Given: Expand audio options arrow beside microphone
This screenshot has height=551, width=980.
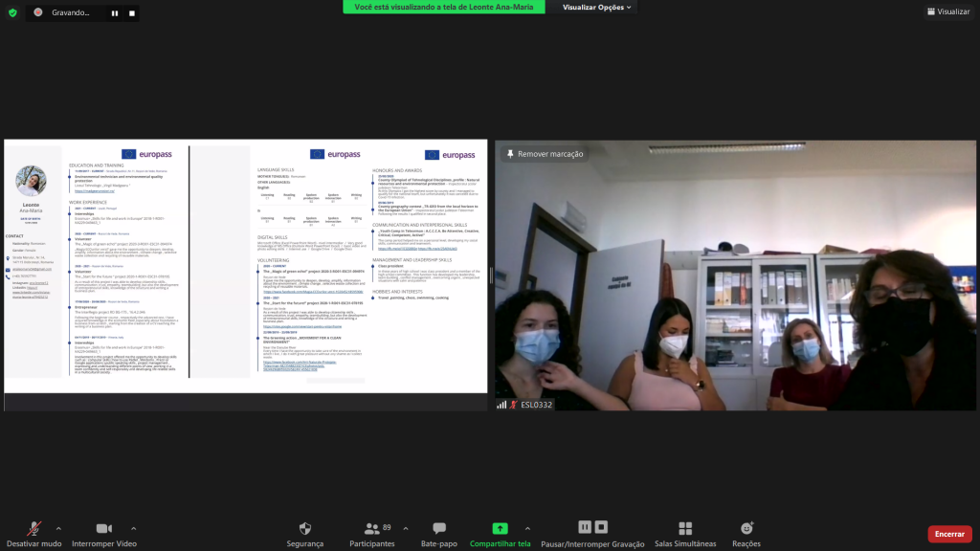Looking at the screenshot, I should point(58,528).
